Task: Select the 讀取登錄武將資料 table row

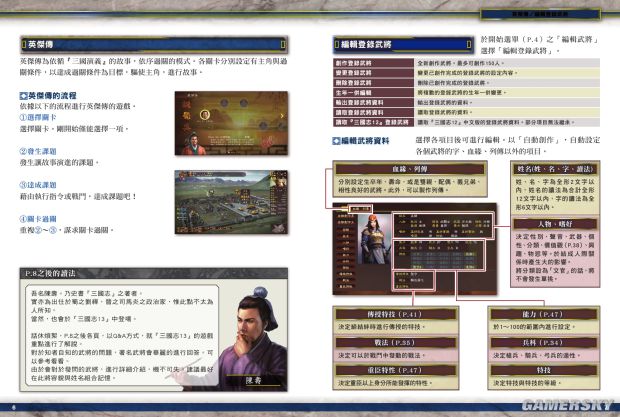Action: tap(467, 113)
